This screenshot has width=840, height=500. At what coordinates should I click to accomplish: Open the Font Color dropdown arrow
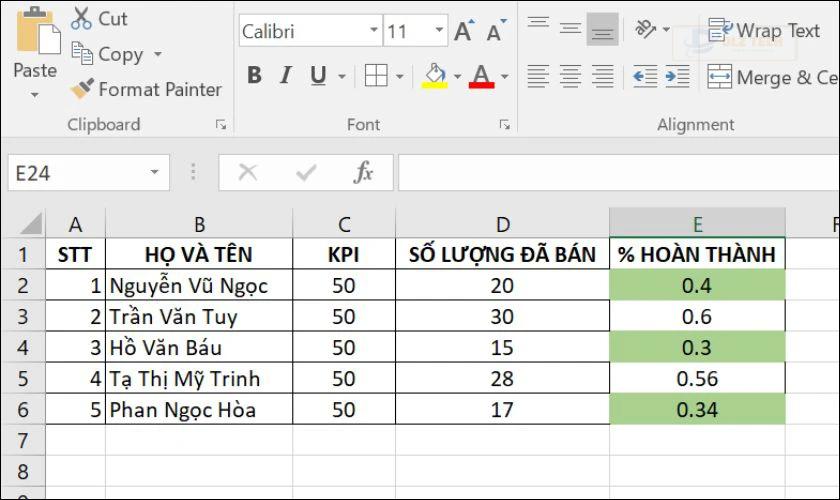coord(505,77)
